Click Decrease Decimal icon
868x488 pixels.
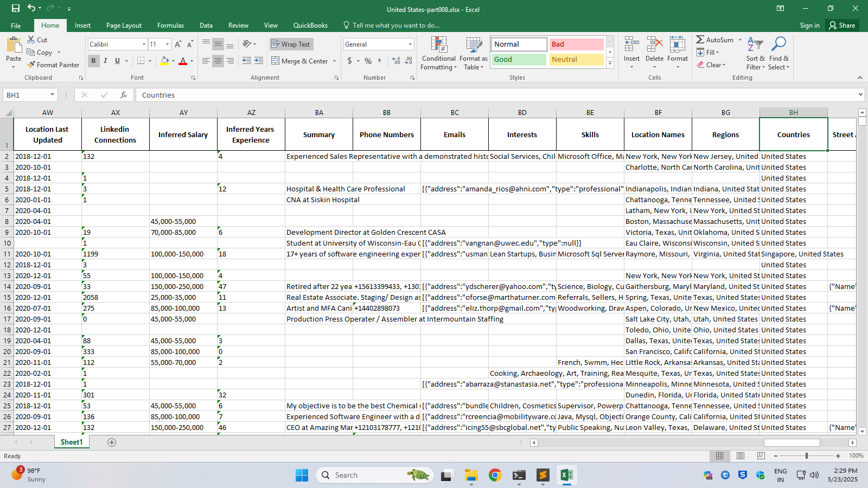point(409,61)
